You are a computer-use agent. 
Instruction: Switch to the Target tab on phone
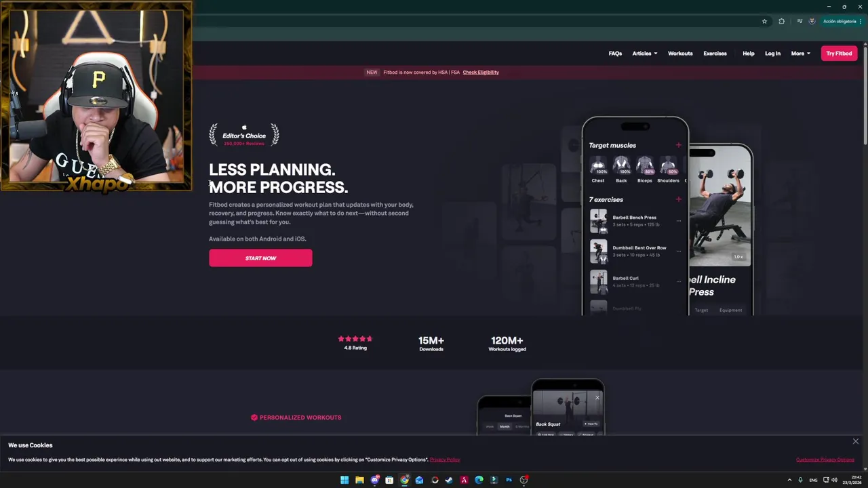click(x=701, y=310)
